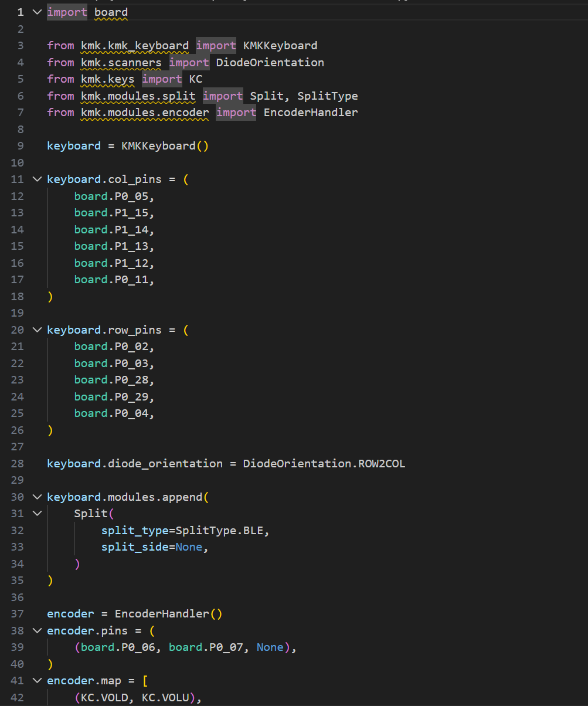Click the P0_02 pin name
This screenshot has width=588, height=706.
click(x=131, y=347)
